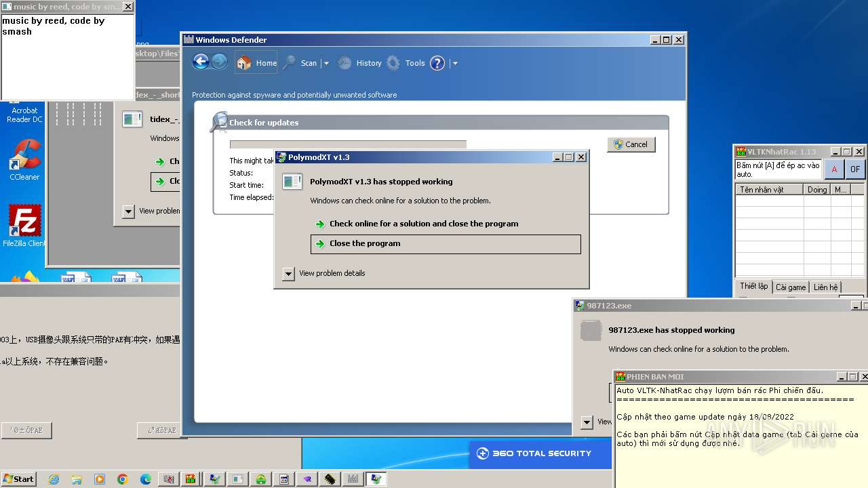Viewport: 868px width, 488px height.
Task: Open Microsoft Edge from taskbar
Action: (x=146, y=479)
